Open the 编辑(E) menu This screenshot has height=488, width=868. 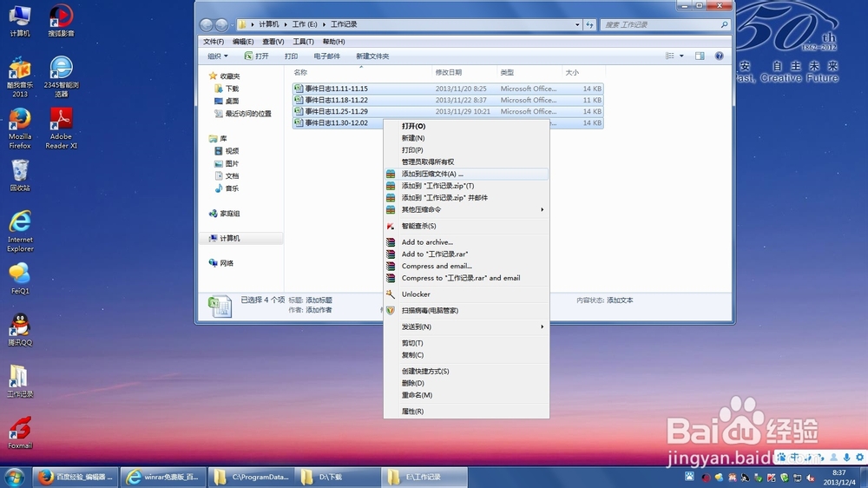pos(242,42)
